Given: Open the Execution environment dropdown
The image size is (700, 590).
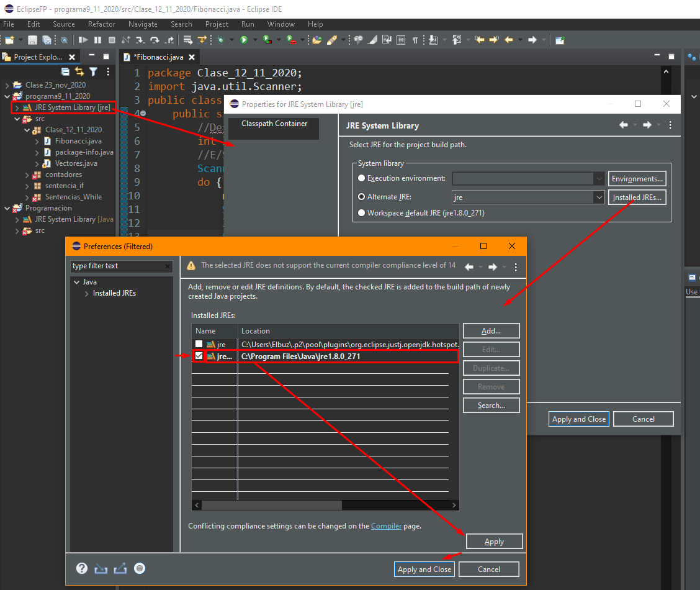Looking at the screenshot, I should click(x=599, y=179).
